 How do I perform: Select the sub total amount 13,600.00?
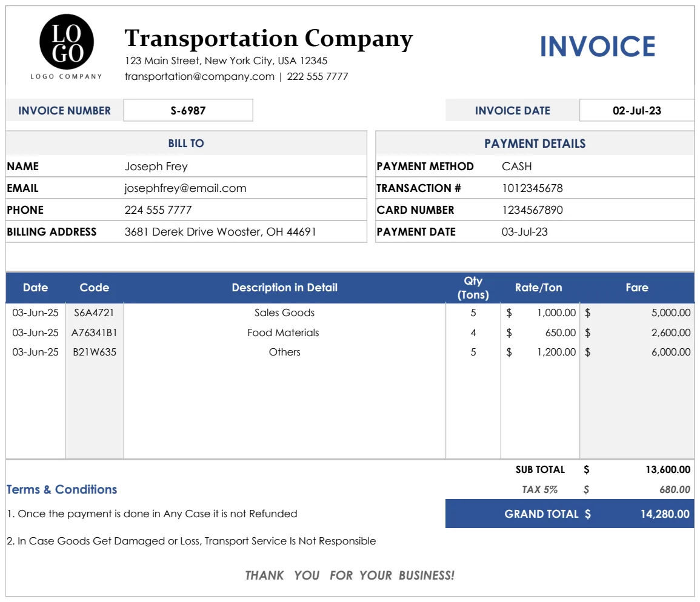coord(668,469)
